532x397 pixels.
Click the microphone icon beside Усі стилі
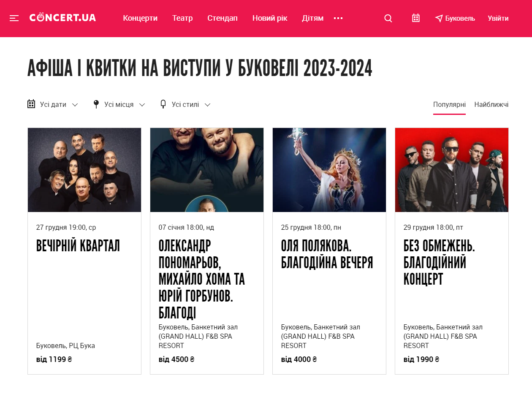(x=163, y=104)
